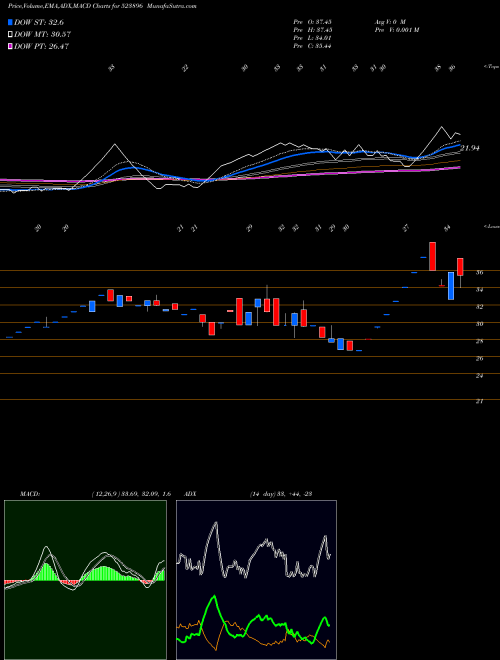The image size is (500, 660).
Task: Click the blue DOW ST legend swatch
Action: pos(10,22)
